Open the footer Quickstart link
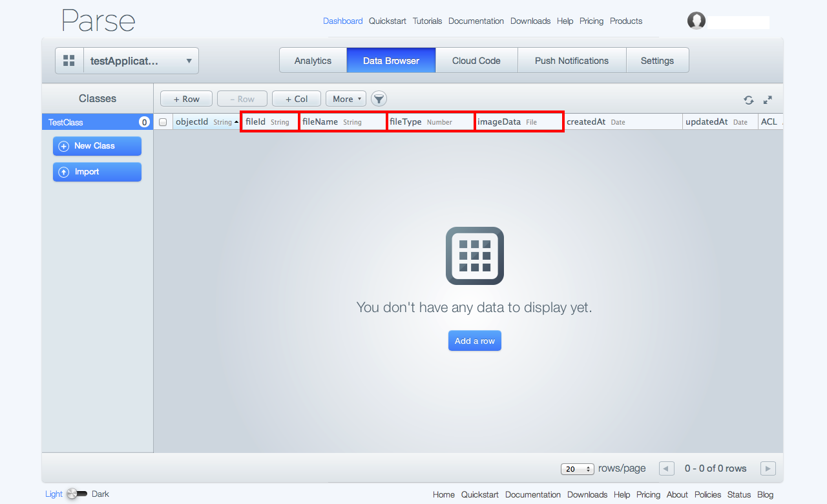The height and width of the screenshot is (504, 827). [480, 494]
